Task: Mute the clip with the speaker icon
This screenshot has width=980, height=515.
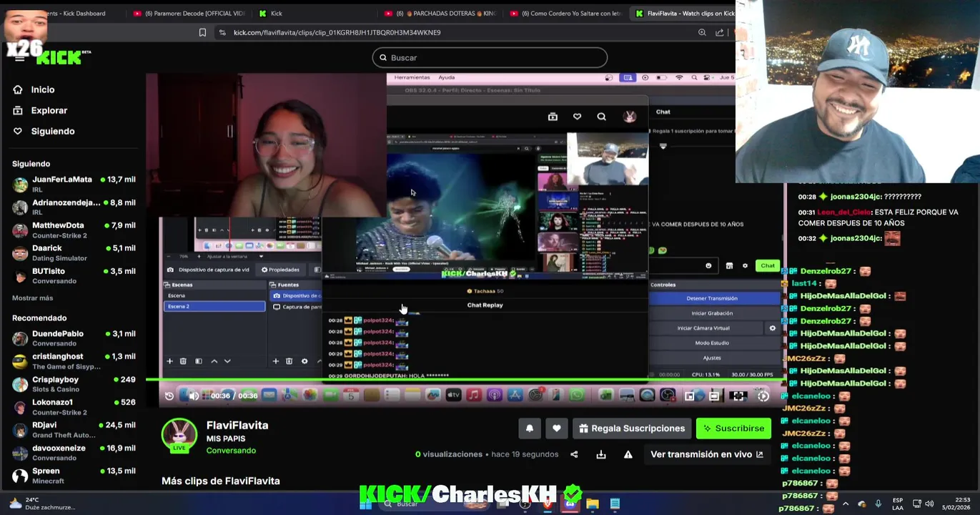Action: 194,396
